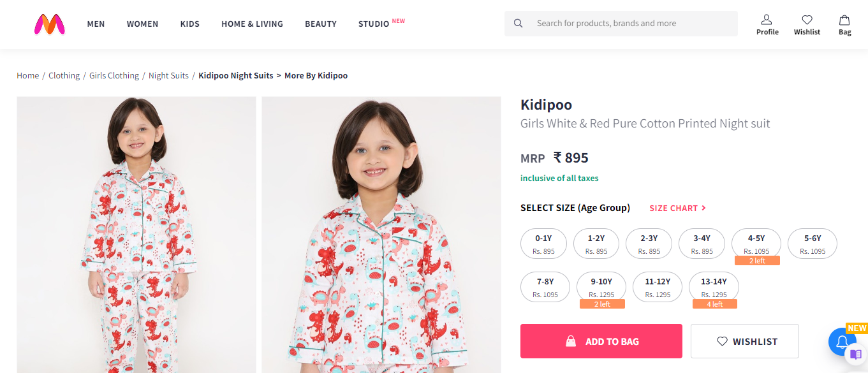Image resolution: width=868 pixels, height=373 pixels.
Task: Choose the 4-5Y size option
Action: pos(756,244)
